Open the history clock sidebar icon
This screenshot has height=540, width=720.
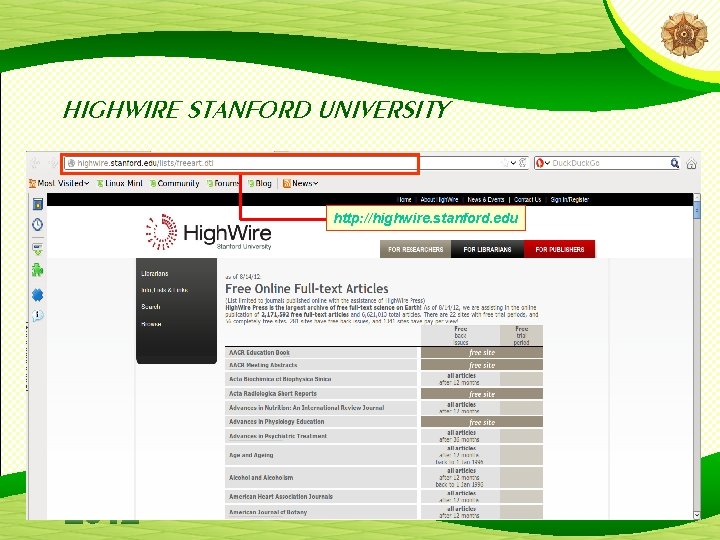click(38, 225)
